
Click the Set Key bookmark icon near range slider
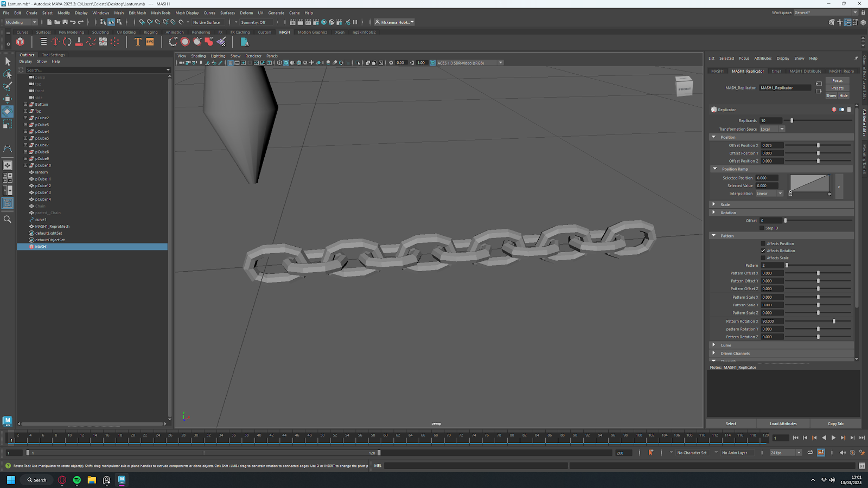[650, 453]
